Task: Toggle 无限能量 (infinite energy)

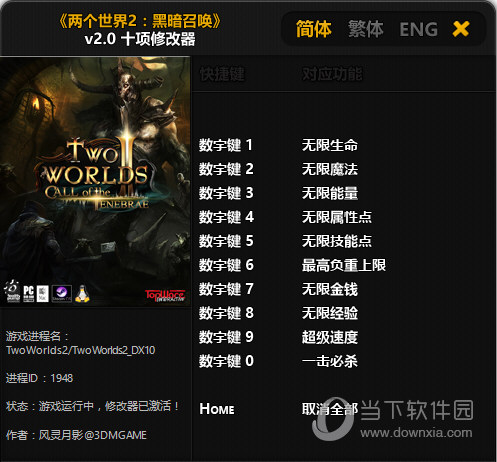Action: click(x=330, y=193)
